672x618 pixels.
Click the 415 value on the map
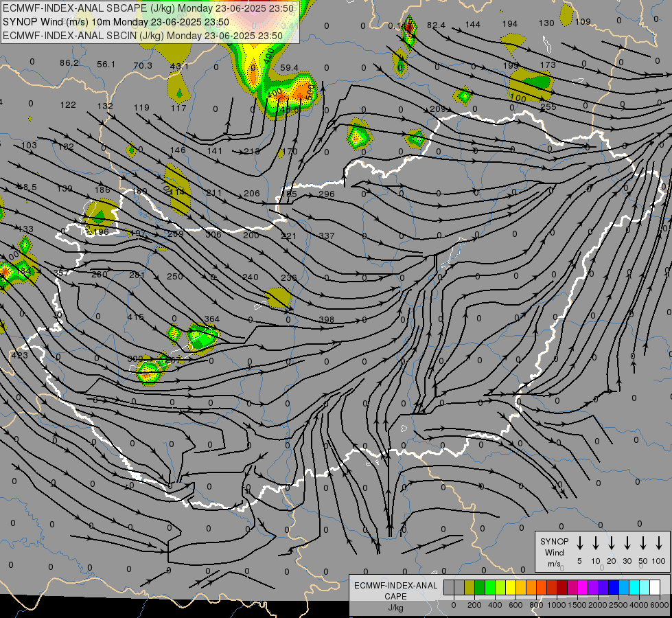(x=135, y=317)
